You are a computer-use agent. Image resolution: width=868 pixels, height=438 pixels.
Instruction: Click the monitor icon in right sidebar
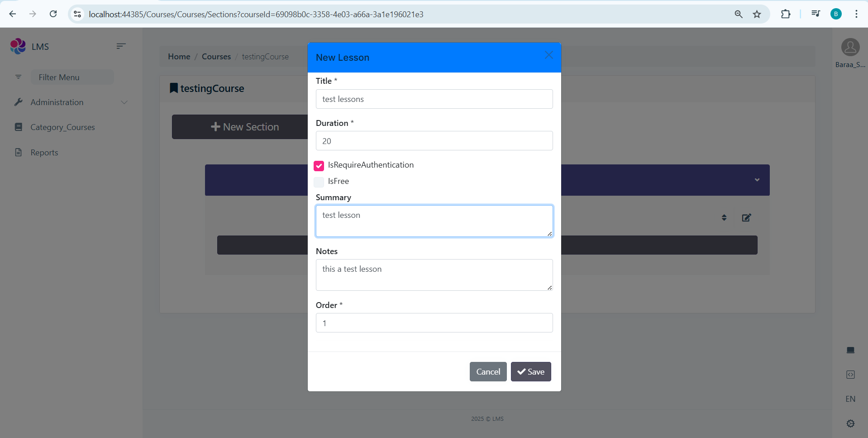tap(850, 350)
